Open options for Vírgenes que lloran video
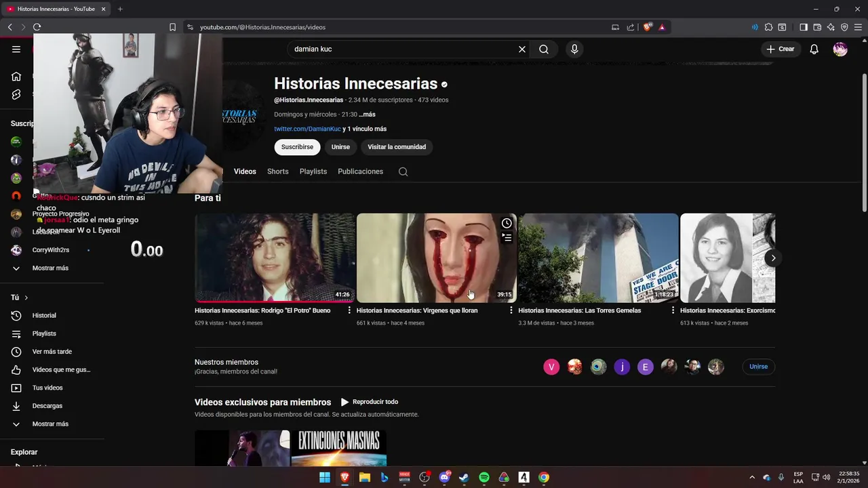Viewport: 868px width, 488px height. pyautogui.click(x=511, y=310)
